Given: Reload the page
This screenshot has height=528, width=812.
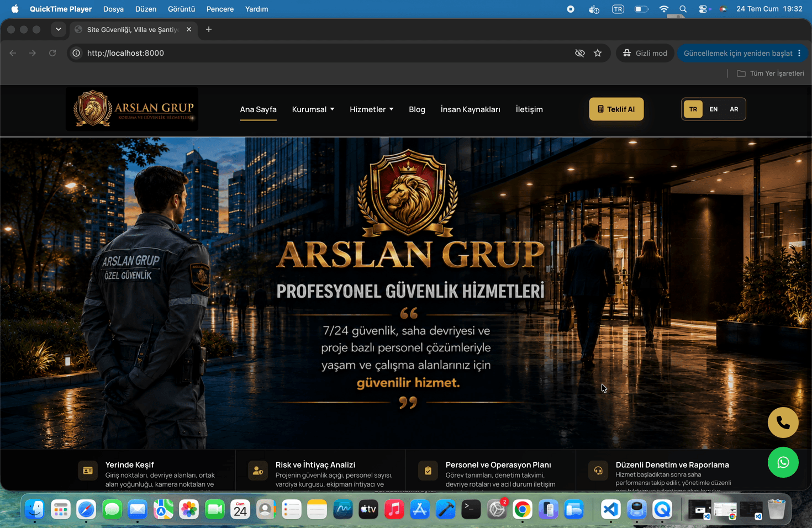Looking at the screenshot, I should click(52, 53).
